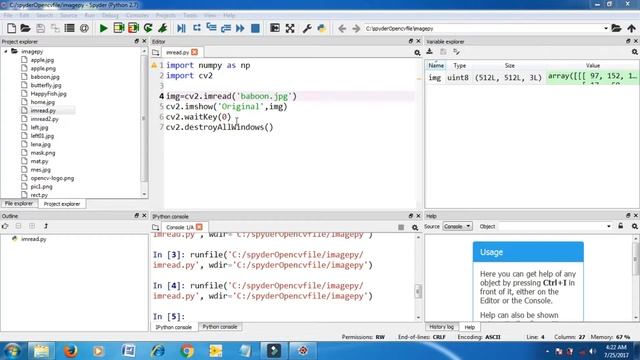
Task: Open run configuration wrench icon
Action: click(163, 28)
